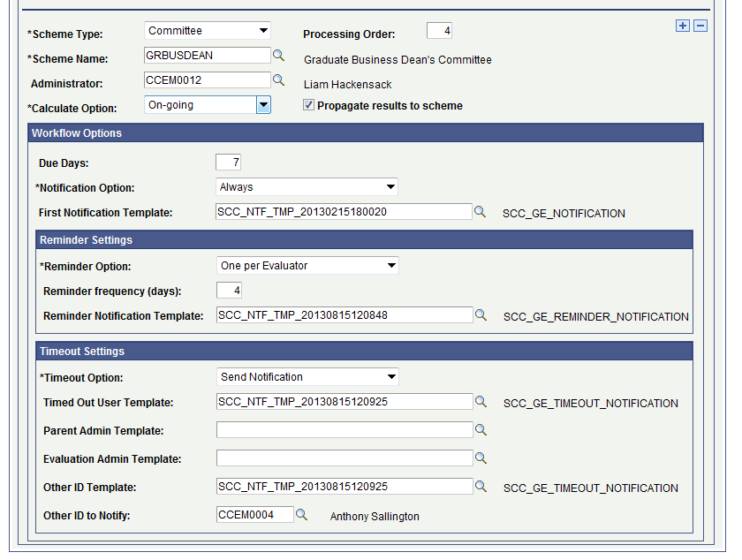Click the Processing Order field
The width and height of the screenshot is (742, 560).
coord(439,31)
